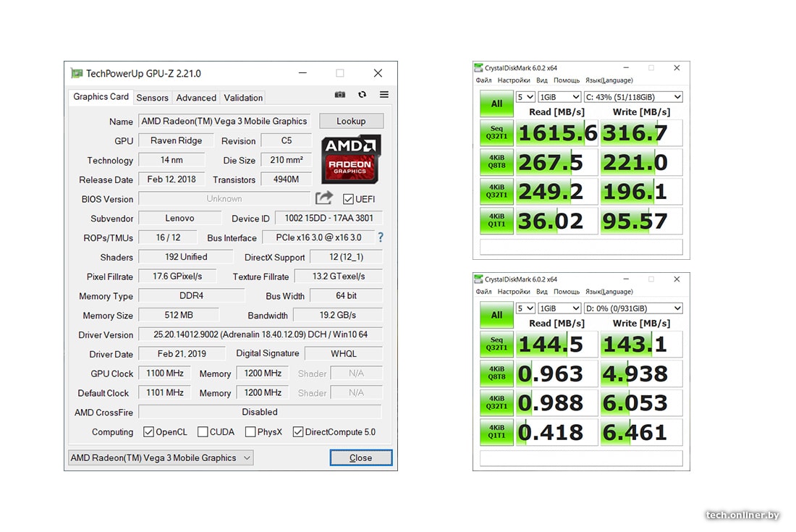Click the AMD Radeon Graphics logo

click(351, 159)
